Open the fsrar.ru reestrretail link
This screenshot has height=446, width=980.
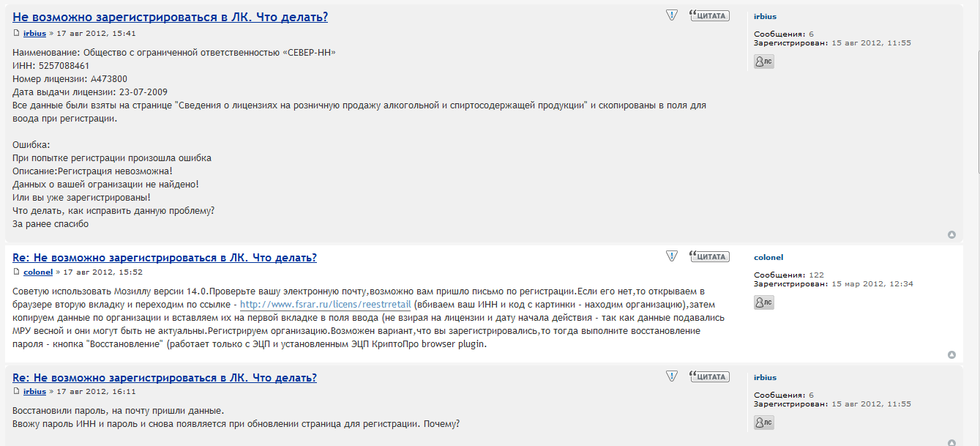(x=325, y=305)
